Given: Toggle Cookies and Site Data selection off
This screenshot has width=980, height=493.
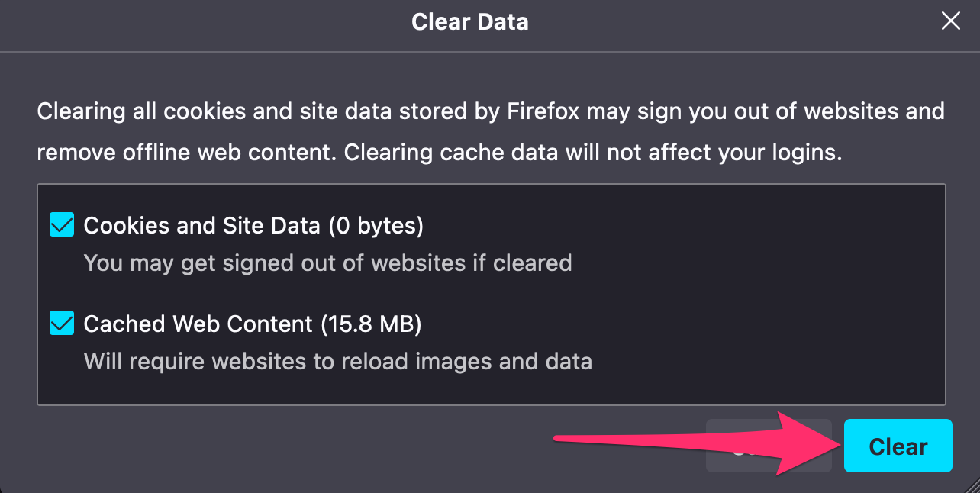Looking at the screenshot, I should (x=62, y=224).
